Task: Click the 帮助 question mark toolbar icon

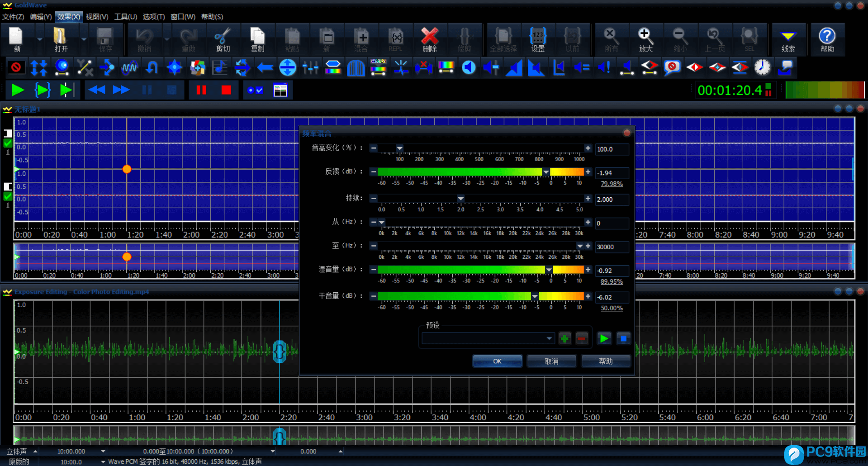Action: tap(827, 39)
